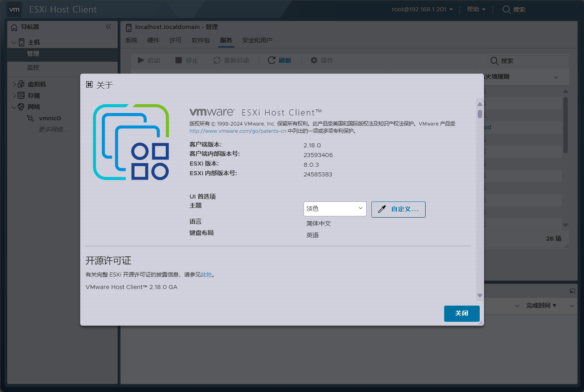Click the header 搜索 search field
This screenshot has height=392, width=584.
514,9
